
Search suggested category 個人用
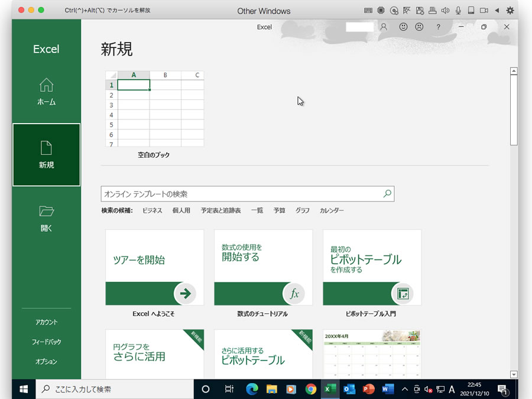tap(181, 210)
